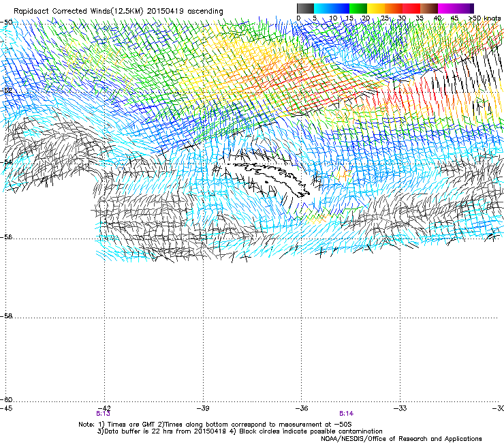Click the magenta 40-45 knots legend swatch

click(447, 8)
